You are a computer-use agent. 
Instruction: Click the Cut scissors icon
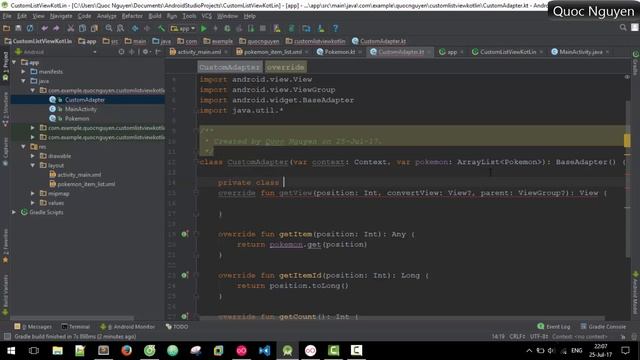(71, 28)
